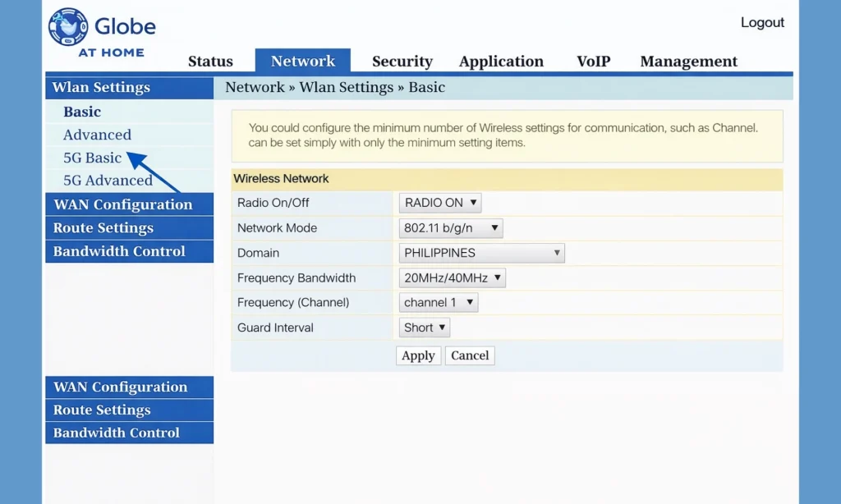The image size is (841, 504).
Task: Go to the Application tab
Action: coord(501,62)
